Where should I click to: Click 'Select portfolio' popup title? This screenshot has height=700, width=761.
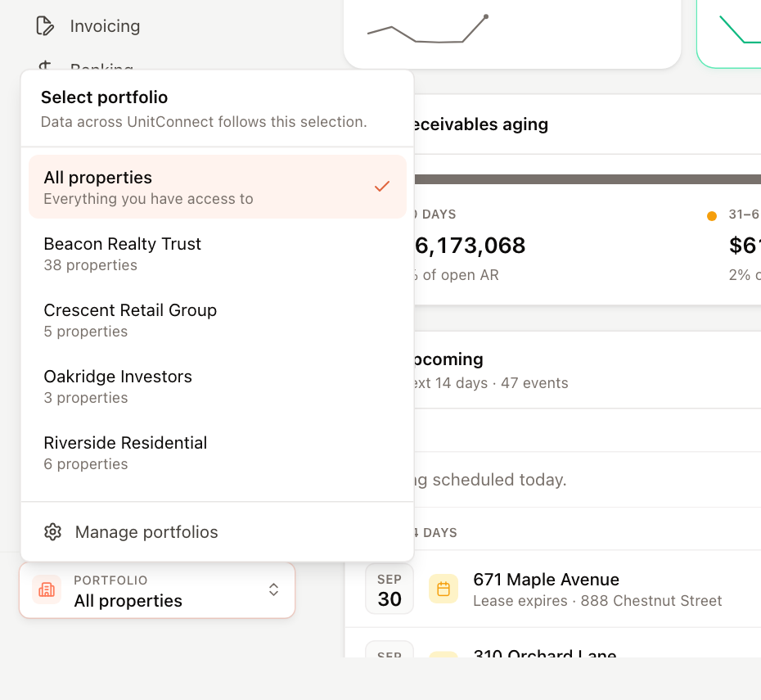coord(105,97)
